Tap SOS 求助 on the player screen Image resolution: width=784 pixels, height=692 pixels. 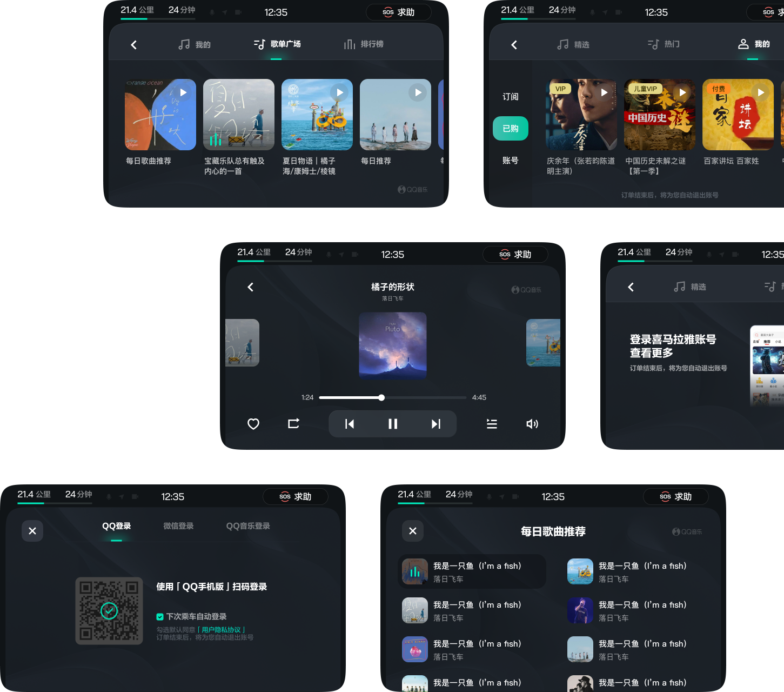515,254
